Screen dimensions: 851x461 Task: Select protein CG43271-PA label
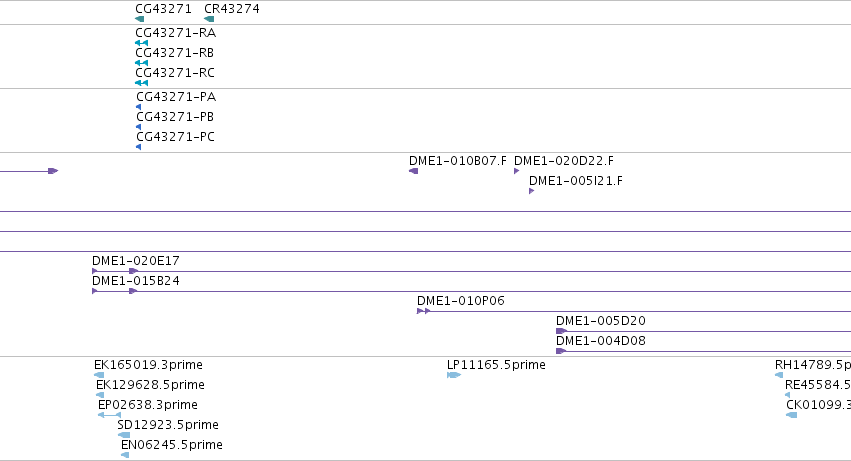point(176,97)
